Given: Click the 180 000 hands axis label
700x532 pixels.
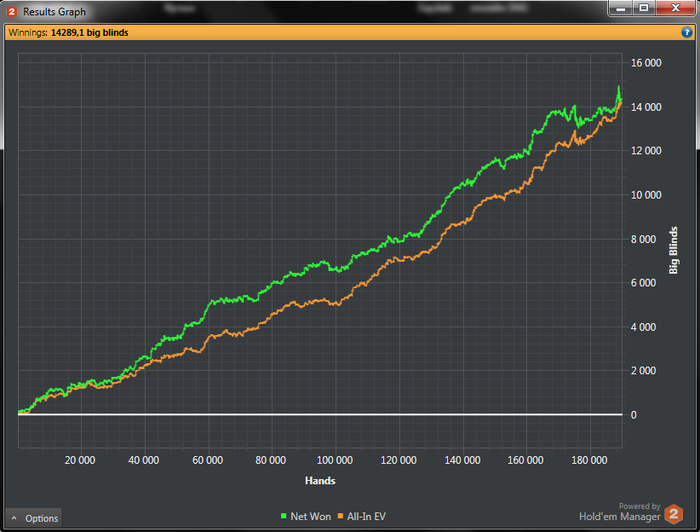Looking at the screenshot, I should click(x=589, y=460).
